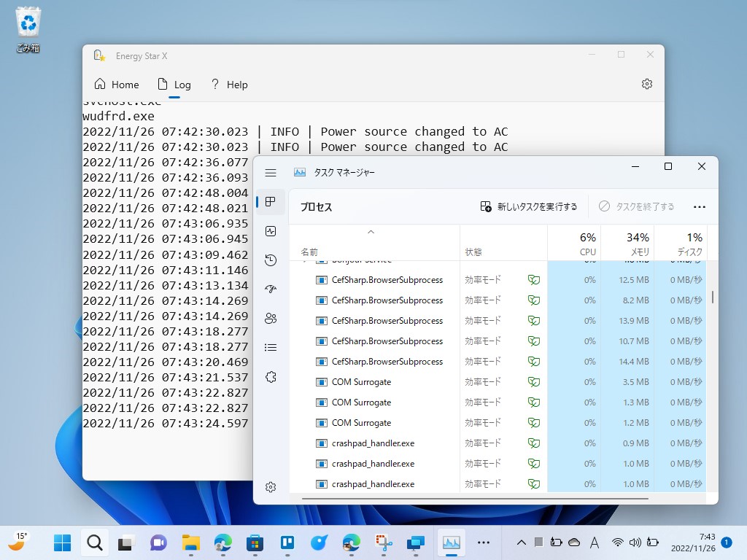Open Chat (Teams) icon on taskbar
This screenshot has height=560, width=747.
(158, 542)
